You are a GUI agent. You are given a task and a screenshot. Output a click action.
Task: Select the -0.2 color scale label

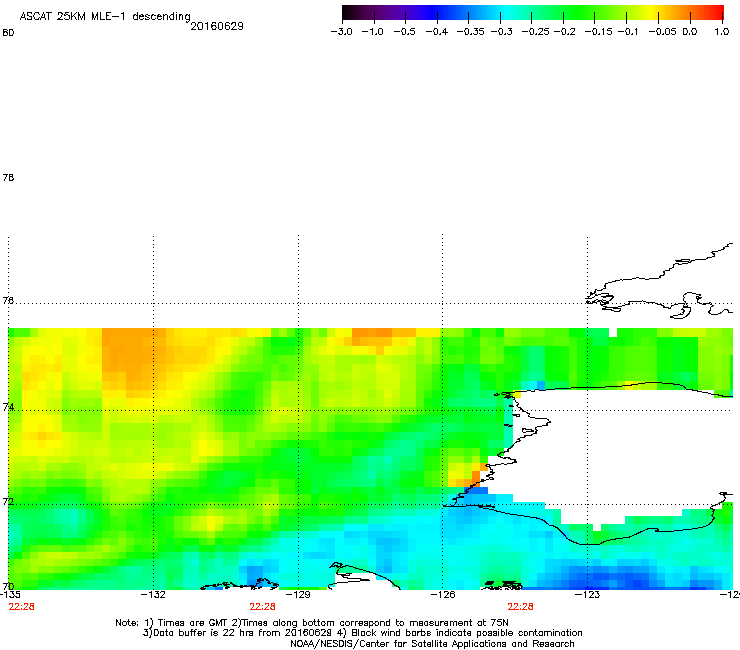(x=564, y=32)
